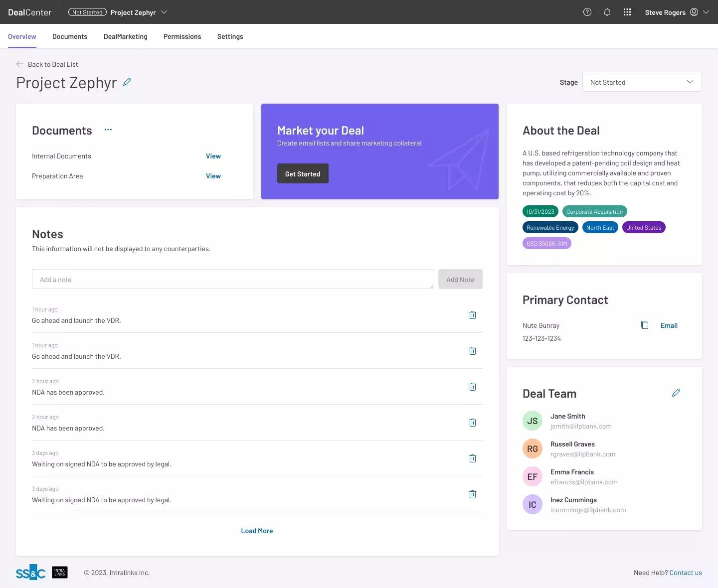Expand the Stage dropdown showing Not Started

[642, 82]
